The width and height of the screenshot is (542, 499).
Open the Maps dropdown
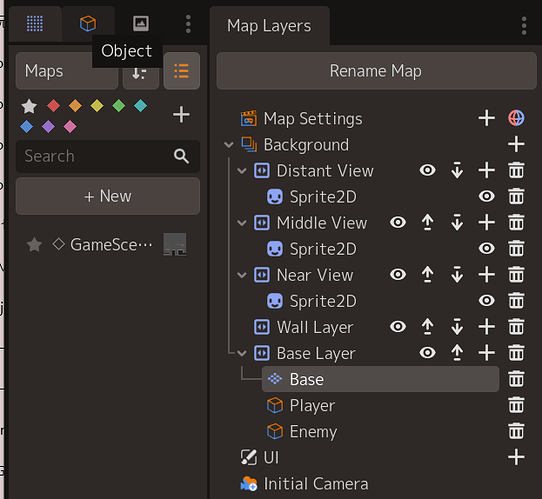pyautogui.click(x=67, y=71)
